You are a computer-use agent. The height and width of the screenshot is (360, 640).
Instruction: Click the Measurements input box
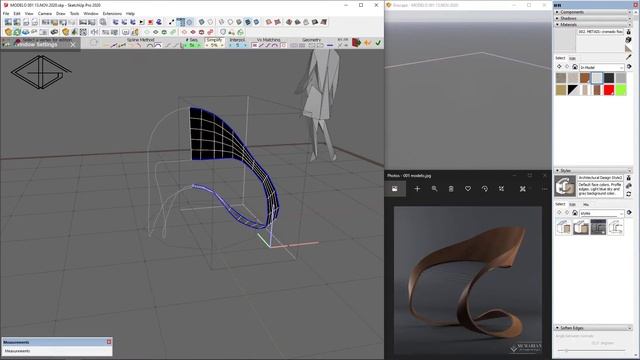57,351
